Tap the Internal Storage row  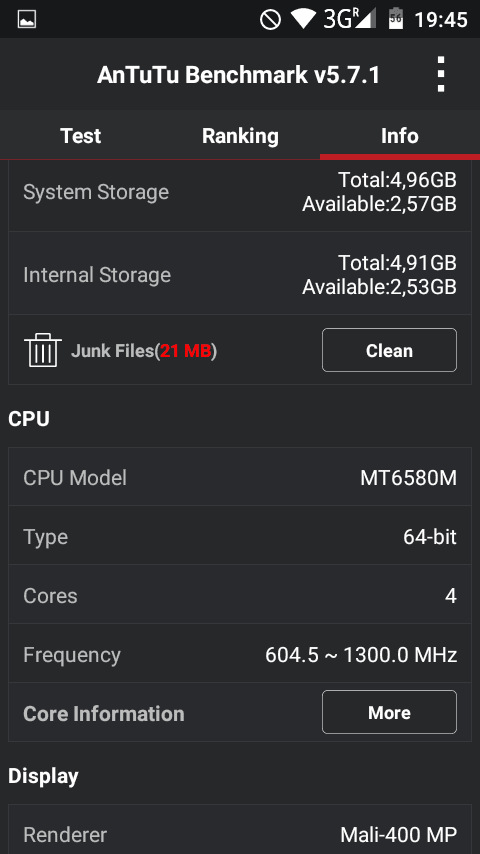pyautogui.click(x=240, y=274)
